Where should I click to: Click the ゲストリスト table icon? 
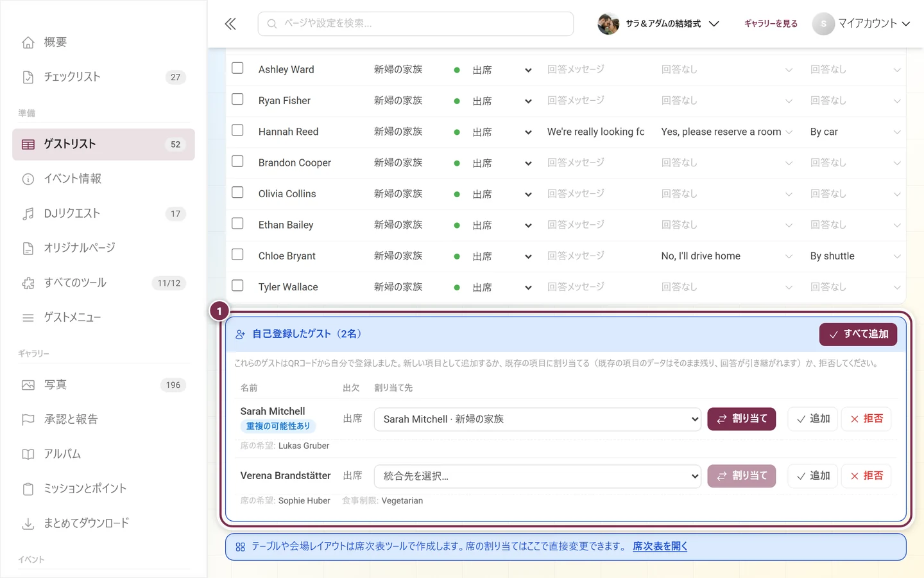coord(28,144)
